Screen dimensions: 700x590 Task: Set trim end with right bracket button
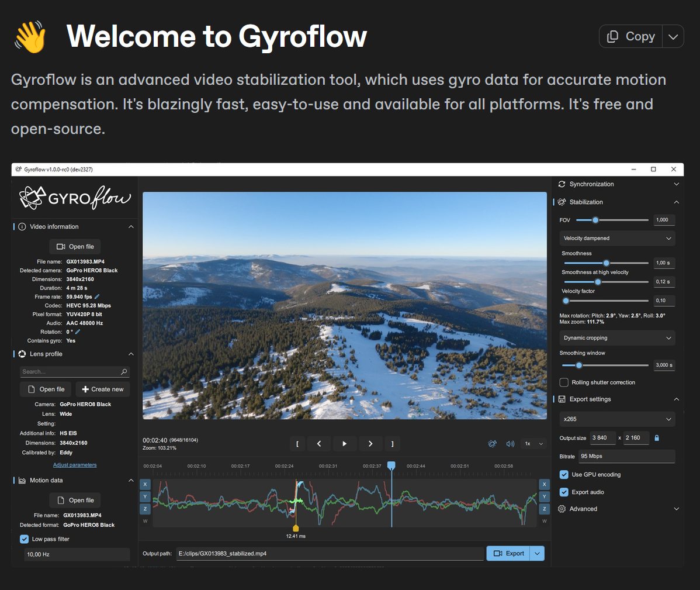tap(393, 443)
